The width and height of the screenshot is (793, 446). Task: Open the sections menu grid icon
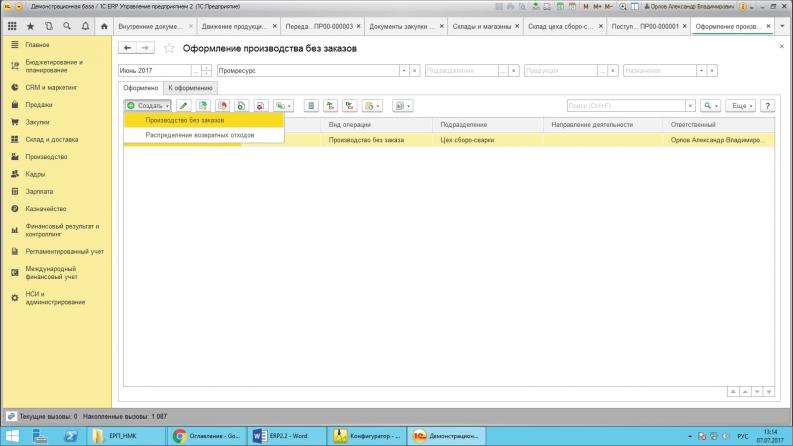(x=12, y=25)
